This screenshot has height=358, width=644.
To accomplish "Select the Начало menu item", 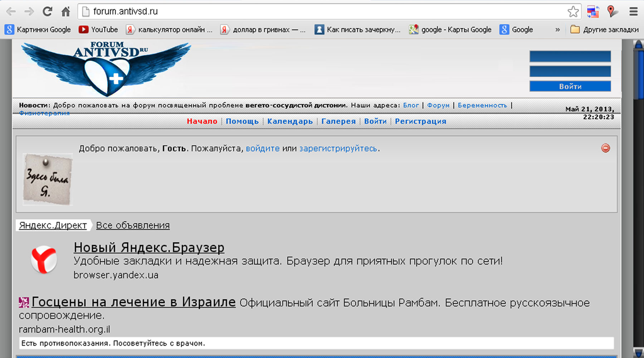I will [x=202, y=121].
